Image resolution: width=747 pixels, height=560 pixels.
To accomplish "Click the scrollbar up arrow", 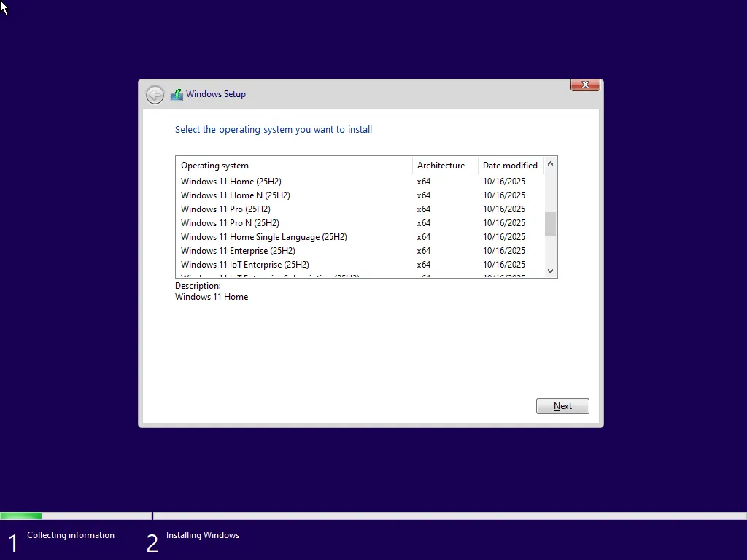I will [x=551, y=163].
